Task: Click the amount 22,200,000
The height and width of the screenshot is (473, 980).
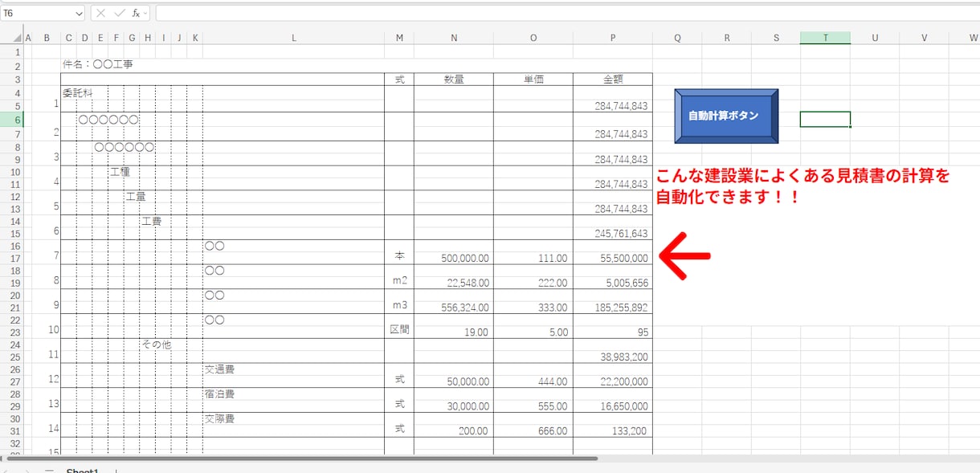Action: 624,382
